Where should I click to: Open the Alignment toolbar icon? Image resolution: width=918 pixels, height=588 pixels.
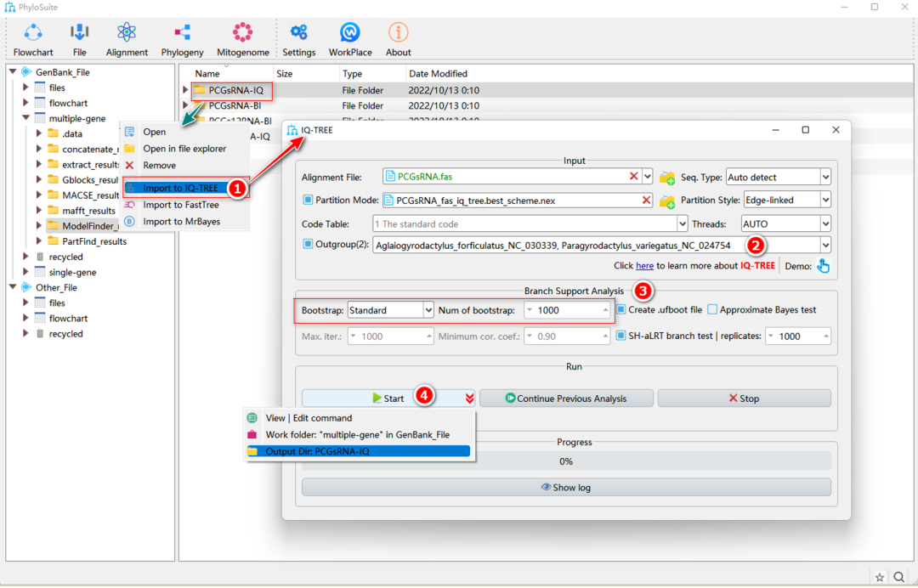(127, 33)
